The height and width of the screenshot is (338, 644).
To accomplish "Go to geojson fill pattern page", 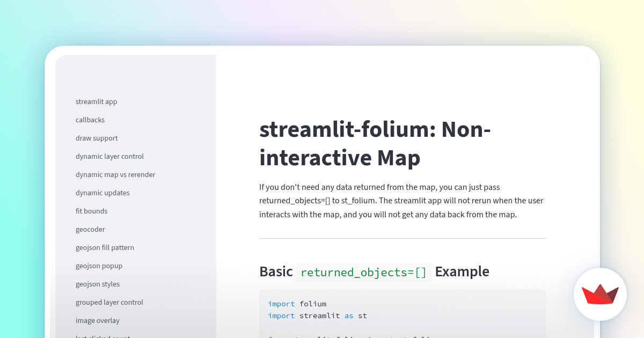I will [105, 247].
